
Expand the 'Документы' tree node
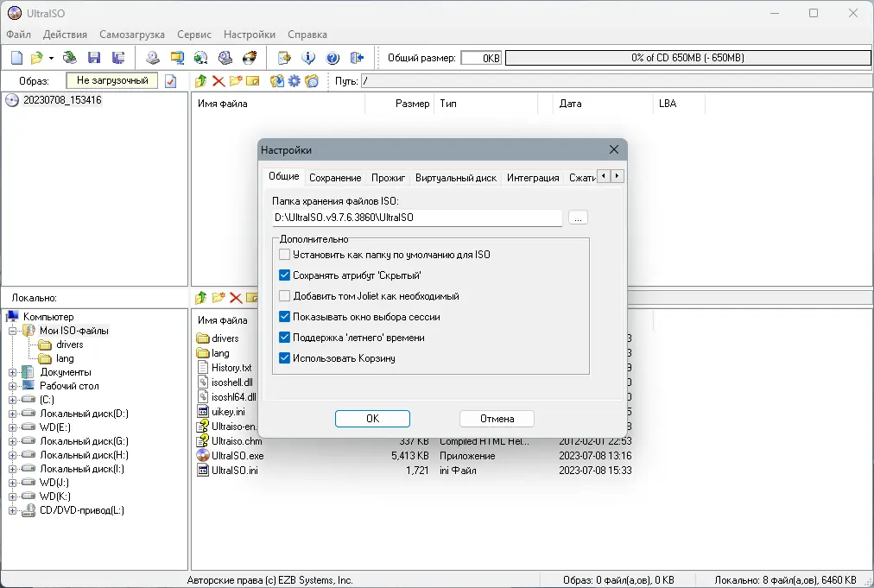[x=12, y=372]
